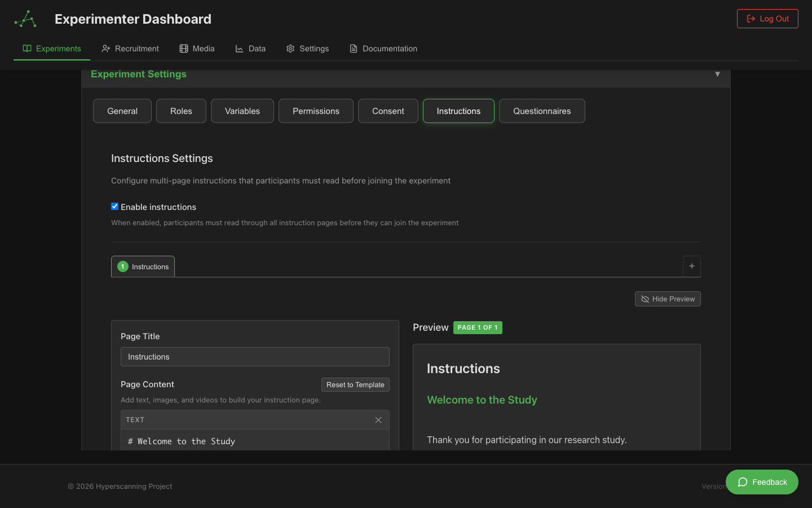Click Reset to Template
The image size is (812, 508).
coord(355,384)
